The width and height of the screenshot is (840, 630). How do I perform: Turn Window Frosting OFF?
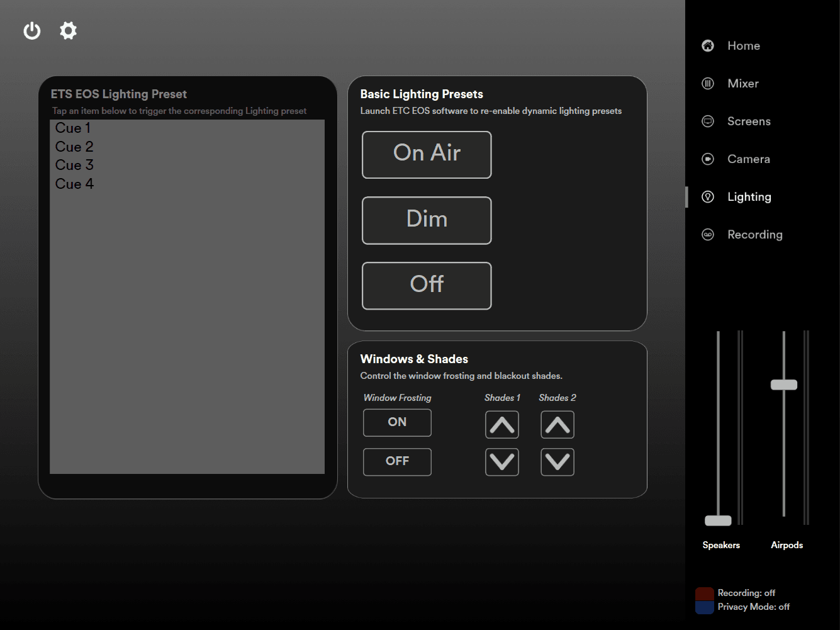click(x=397, y=461)
